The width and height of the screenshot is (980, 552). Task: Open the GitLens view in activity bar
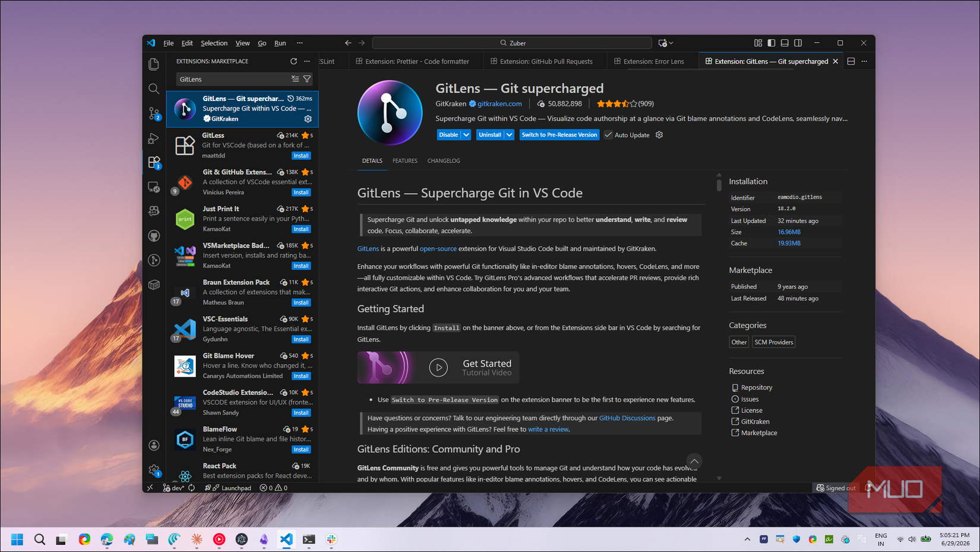pos(154,260)
